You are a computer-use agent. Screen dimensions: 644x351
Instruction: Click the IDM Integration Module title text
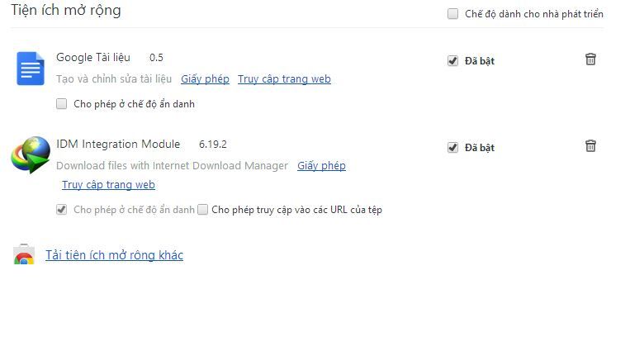click(x=118, y=145)
